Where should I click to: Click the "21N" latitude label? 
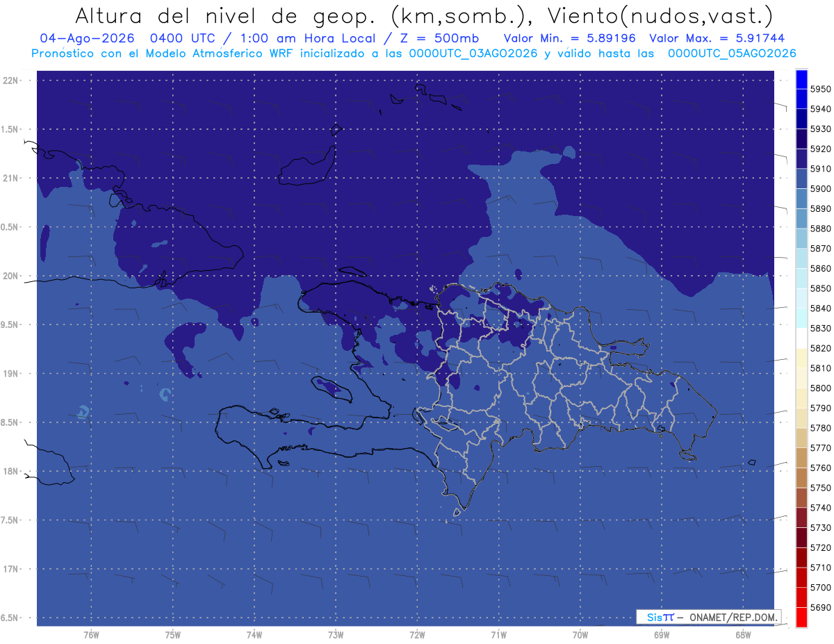[x=10, y=179]
